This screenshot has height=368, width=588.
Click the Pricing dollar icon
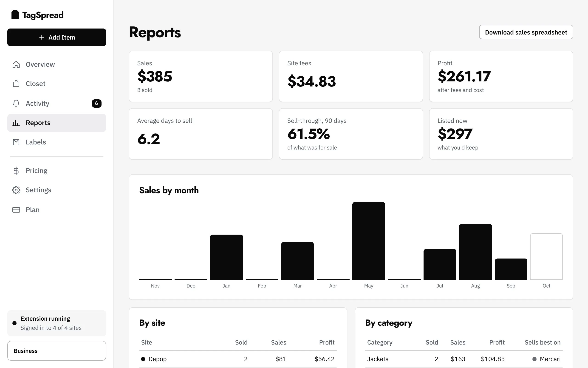pos(16,171)
